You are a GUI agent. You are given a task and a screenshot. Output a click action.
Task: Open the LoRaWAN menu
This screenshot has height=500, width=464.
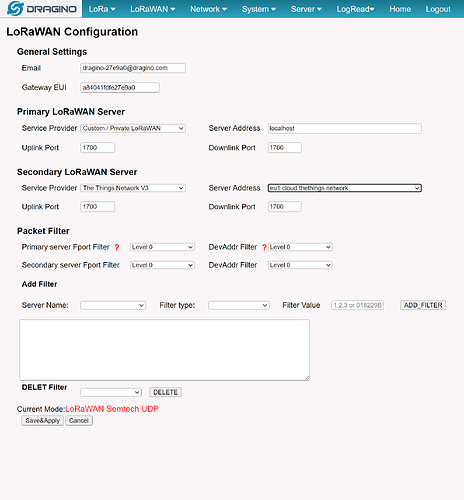tap(153, 9)
